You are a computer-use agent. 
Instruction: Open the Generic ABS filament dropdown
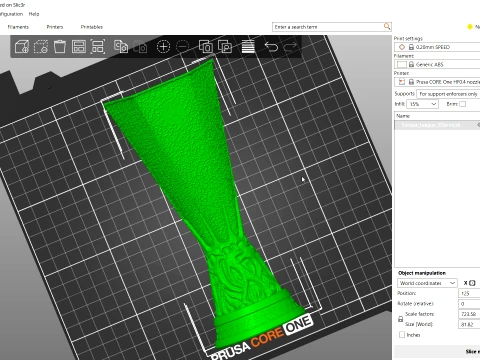click(x=437, y=64)
